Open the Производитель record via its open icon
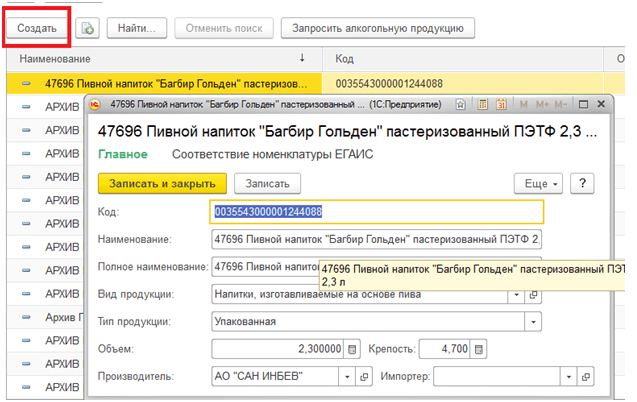The image size is (637, 402). (x=365, y=376)
